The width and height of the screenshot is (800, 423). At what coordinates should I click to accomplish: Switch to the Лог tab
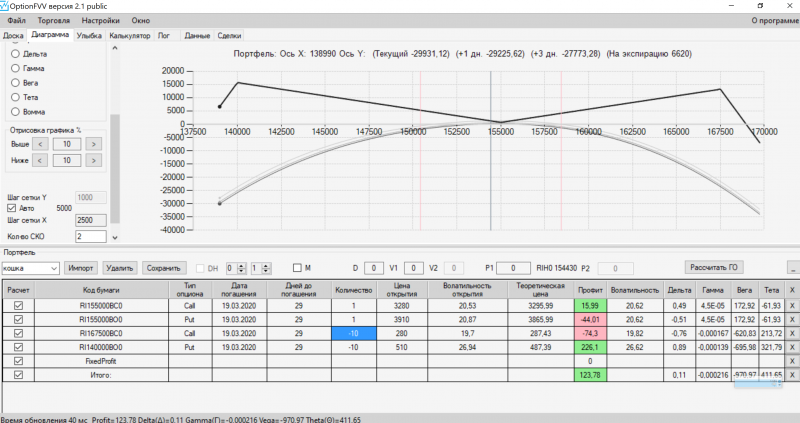tap(164, 36)
